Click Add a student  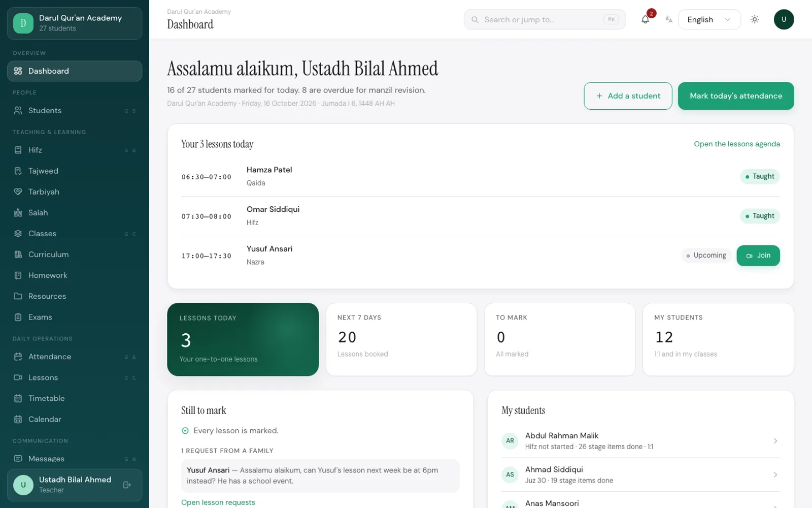pos(628,96)
